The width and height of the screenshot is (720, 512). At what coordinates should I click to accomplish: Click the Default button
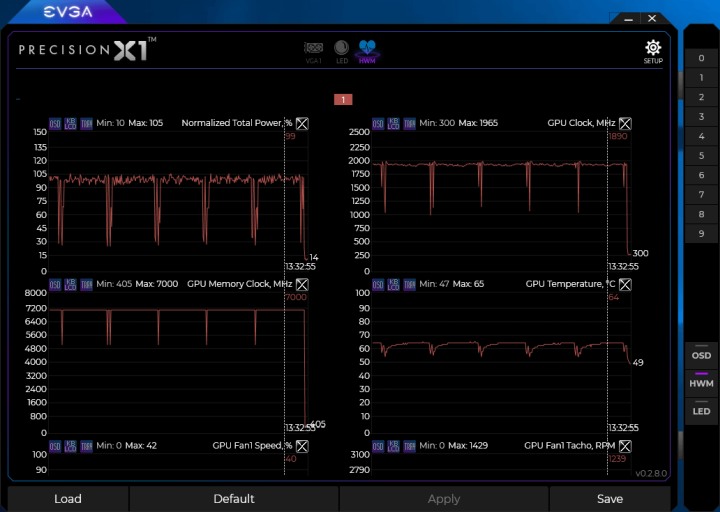(234, 499)
